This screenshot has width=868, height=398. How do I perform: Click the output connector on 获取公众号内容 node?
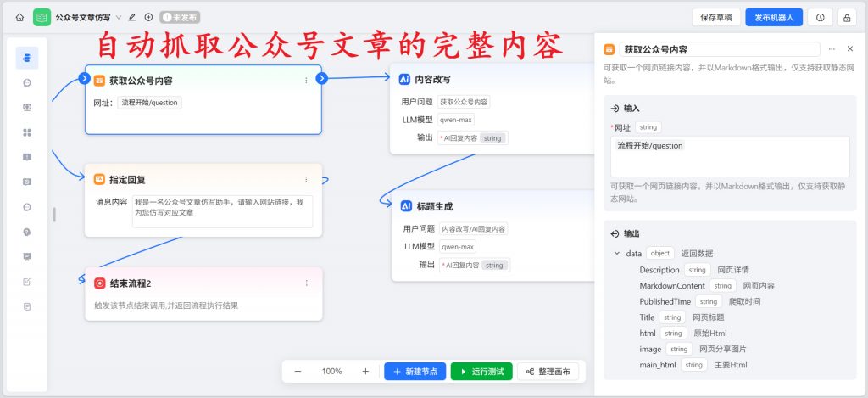coord(321,79)
